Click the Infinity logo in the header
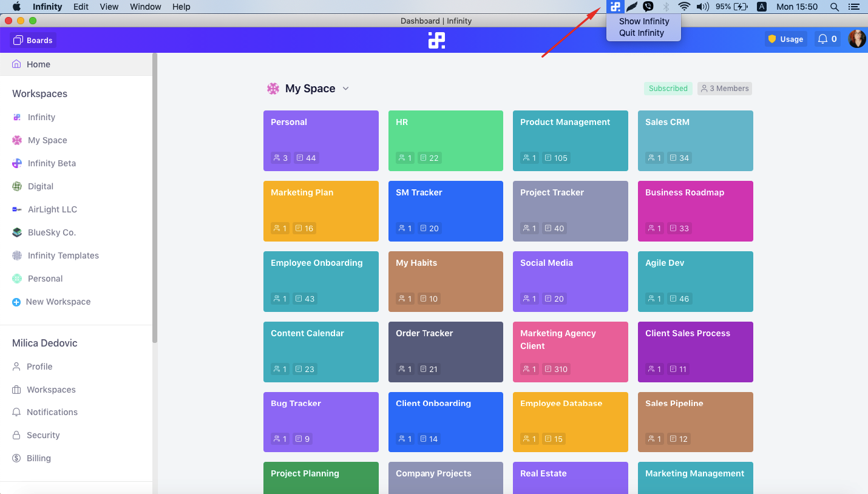 click(x=436, y=40)
